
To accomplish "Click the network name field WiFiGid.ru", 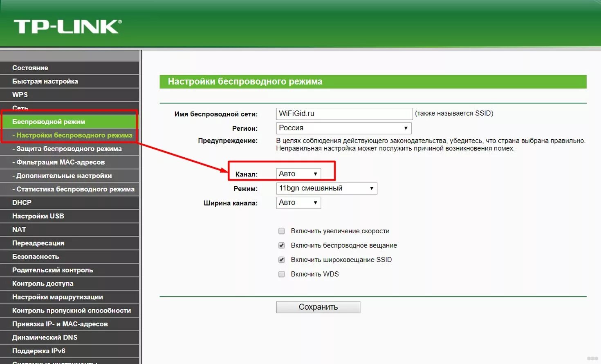I will coord(344,114).
